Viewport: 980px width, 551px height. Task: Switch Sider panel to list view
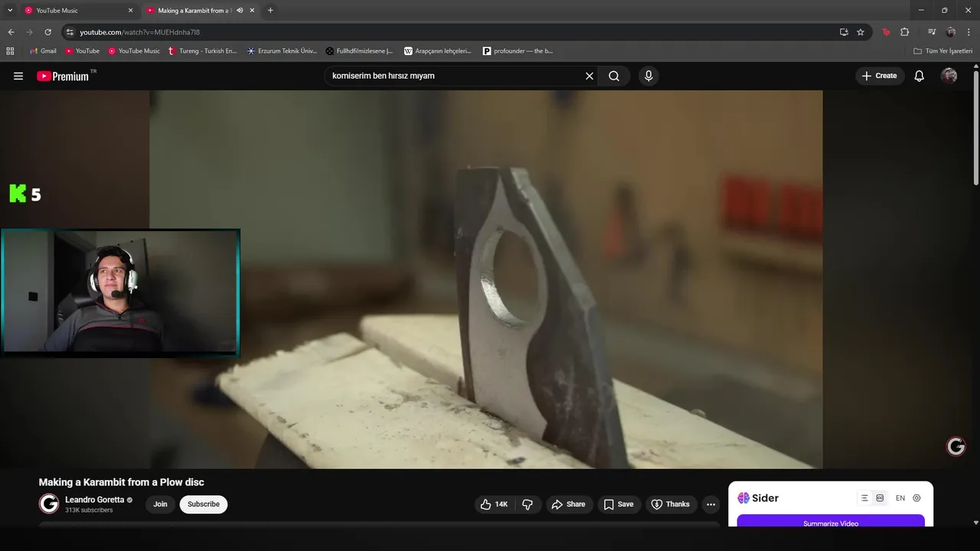[x=864, y=498]
